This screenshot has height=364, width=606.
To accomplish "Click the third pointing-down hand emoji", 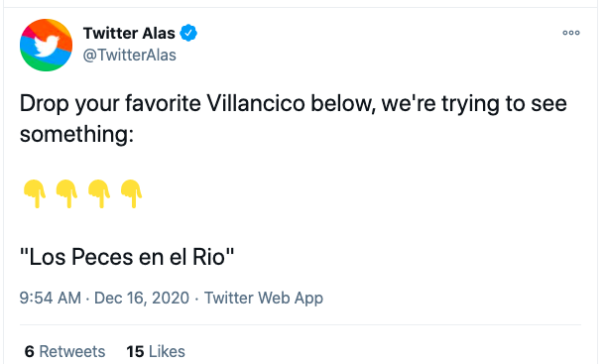I will [x=99, y=193].
